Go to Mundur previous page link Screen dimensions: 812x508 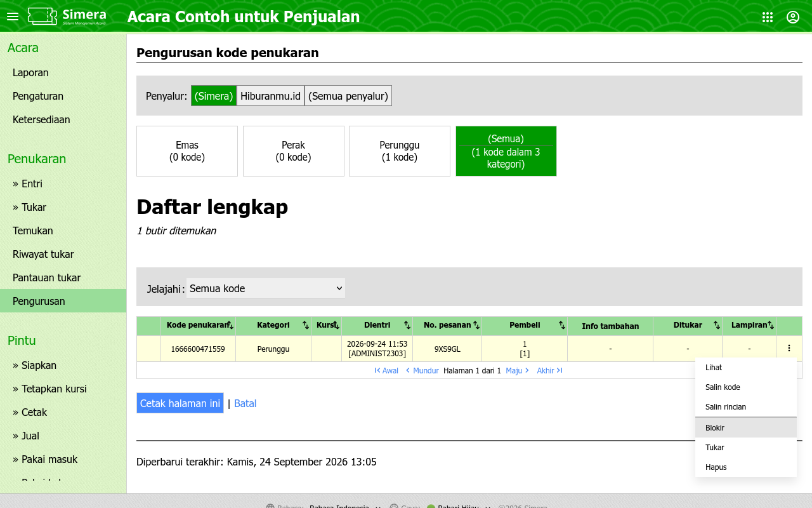click(422, 371)
